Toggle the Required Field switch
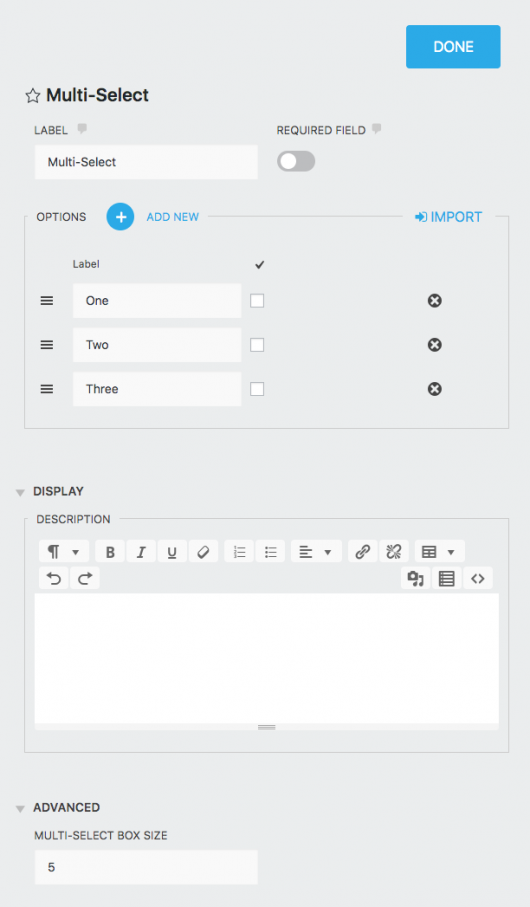 [x=296, y=161]
